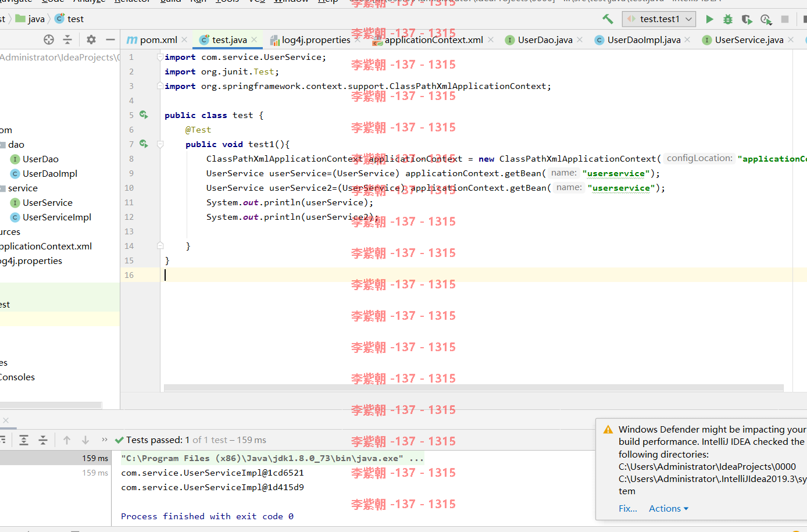This screenshot has height=532, width=807.
Task: Click the run class gutter icon on line 5
Action: 144,115
